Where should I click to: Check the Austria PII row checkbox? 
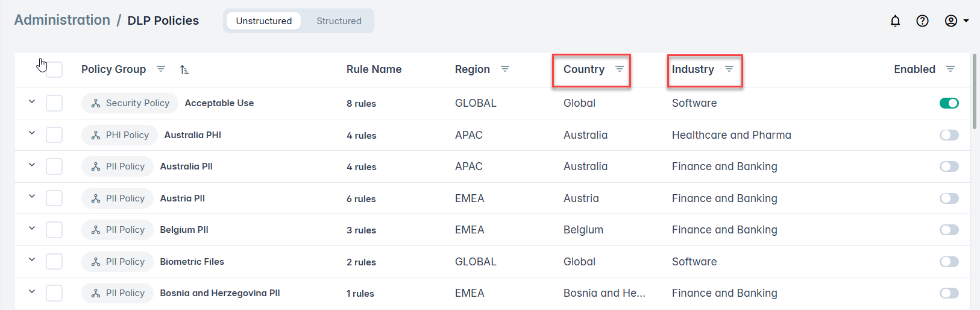tap(54, 198)
